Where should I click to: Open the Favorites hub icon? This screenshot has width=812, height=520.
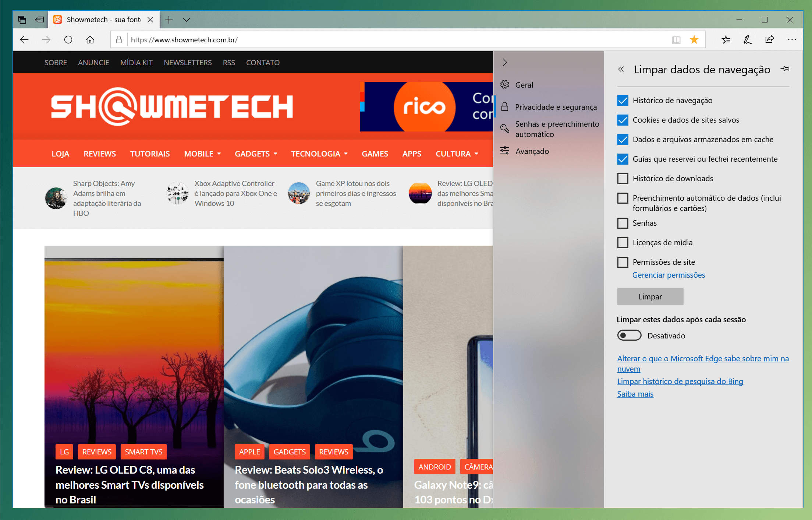726,40
